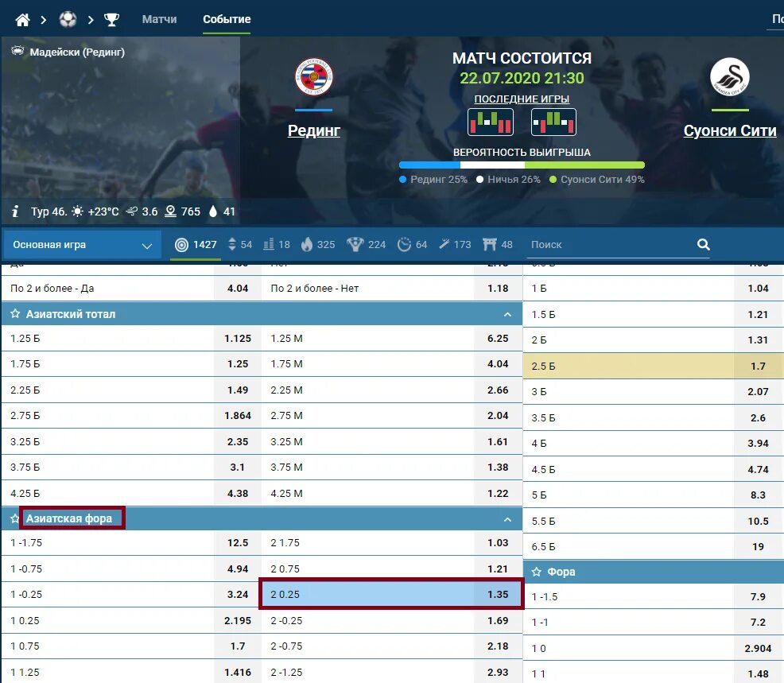
Task: Select 1.25 М odds 6.25
Action: 392,339
